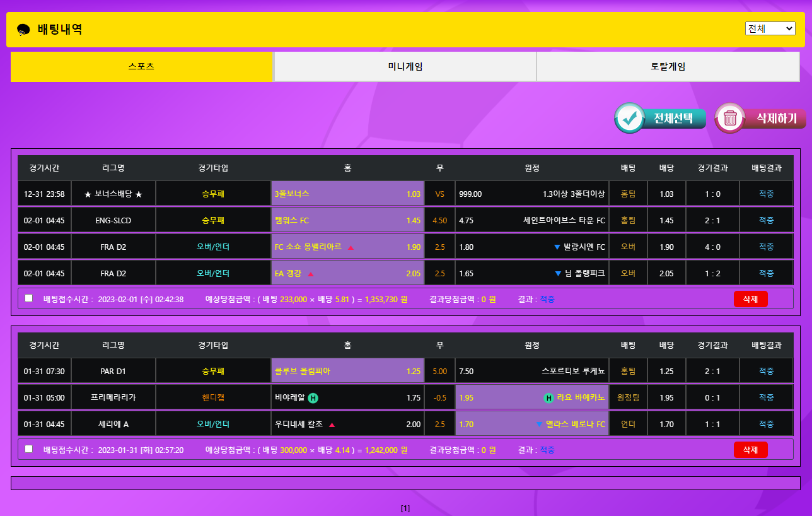Switch to the 미니게임 tab

point(405,67)
